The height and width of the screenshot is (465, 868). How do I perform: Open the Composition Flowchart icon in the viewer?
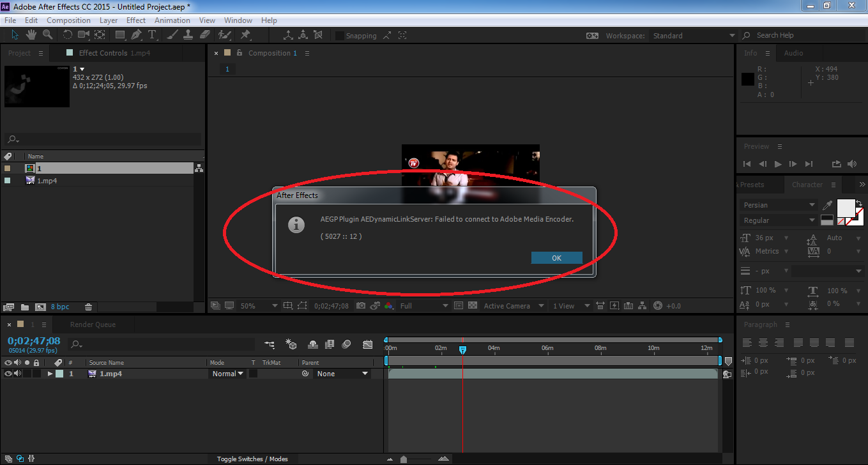pos(642,306)
